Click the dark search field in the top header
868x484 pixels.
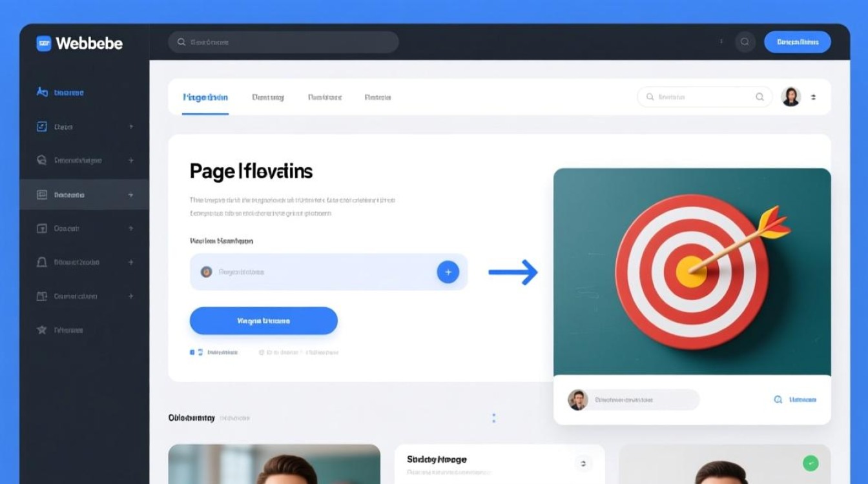point(284,42)
